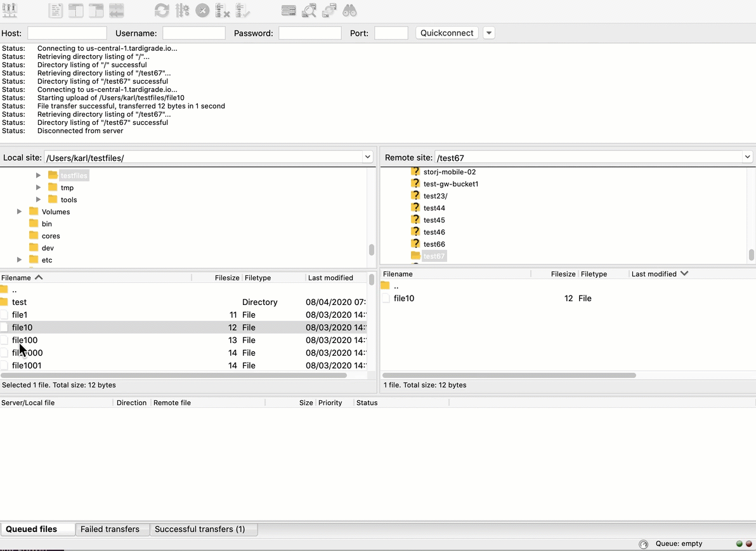Select the test67 remote folder
Screen dimensions: 756x551
click(434, 256)
